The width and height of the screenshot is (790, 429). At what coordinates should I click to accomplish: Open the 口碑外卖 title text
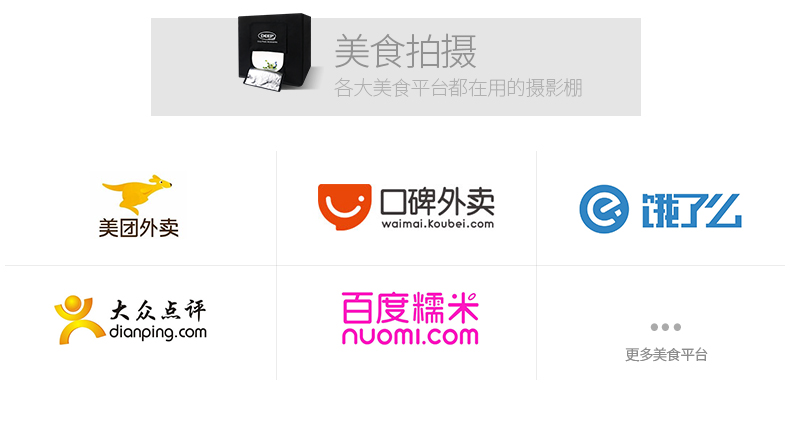437,202
